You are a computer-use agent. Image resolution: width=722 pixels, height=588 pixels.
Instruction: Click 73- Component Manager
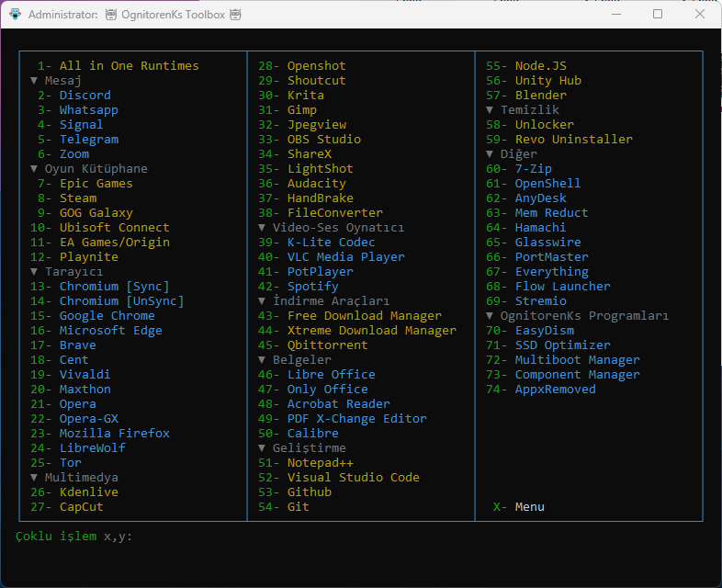click(563, 375)
